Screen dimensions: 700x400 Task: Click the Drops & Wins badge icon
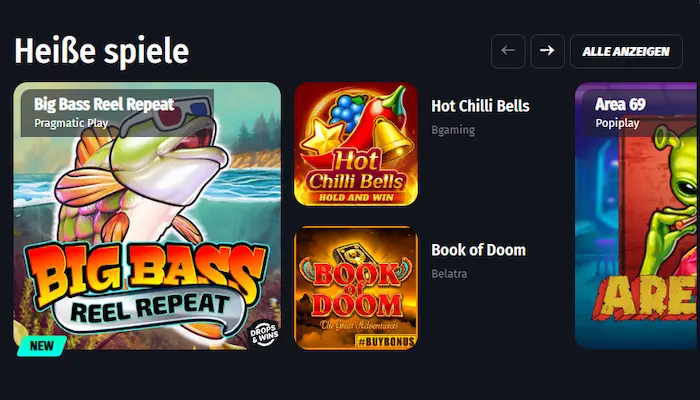tap(264, 333)
